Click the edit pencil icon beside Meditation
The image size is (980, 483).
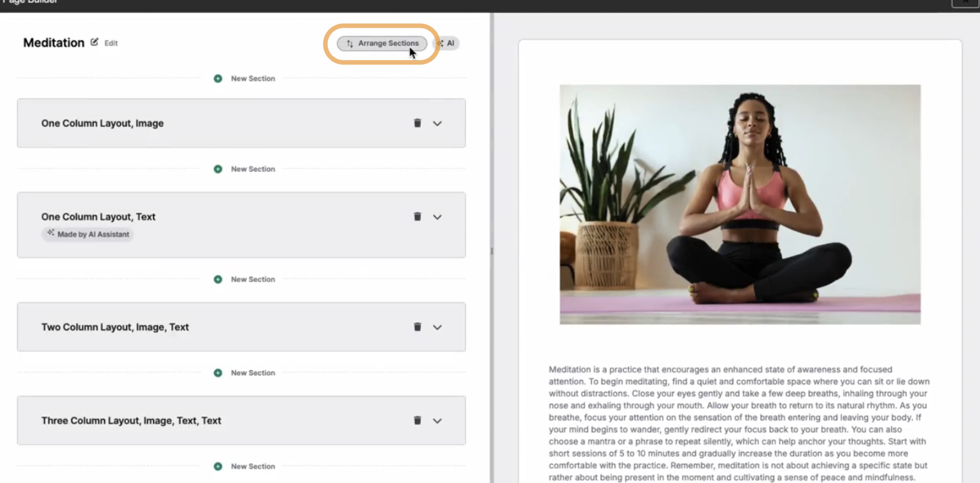click(94, 42)
